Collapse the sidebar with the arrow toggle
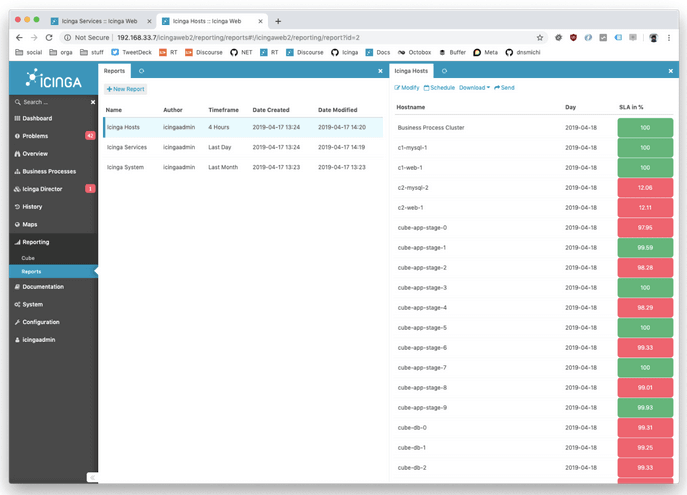 coord(92,477)
